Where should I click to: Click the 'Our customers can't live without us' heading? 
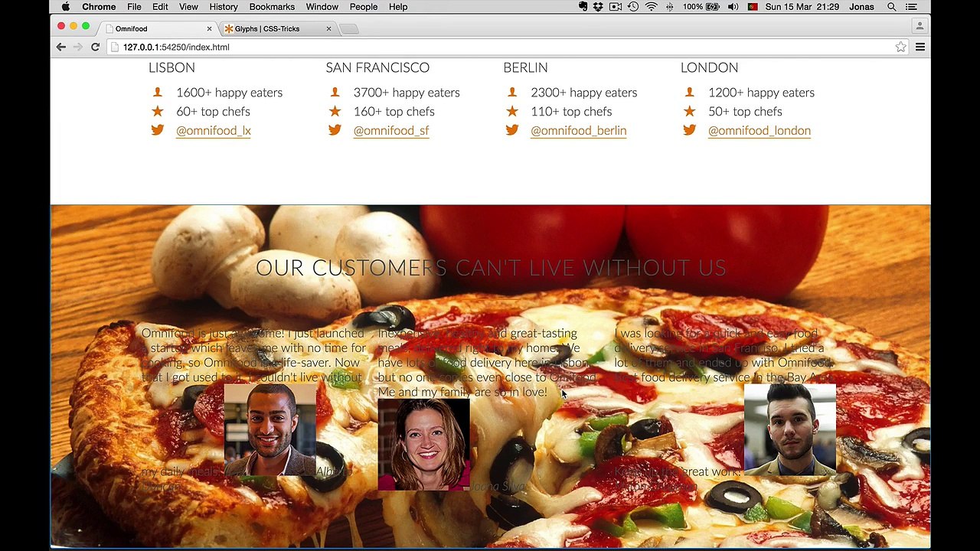point(491,268)
